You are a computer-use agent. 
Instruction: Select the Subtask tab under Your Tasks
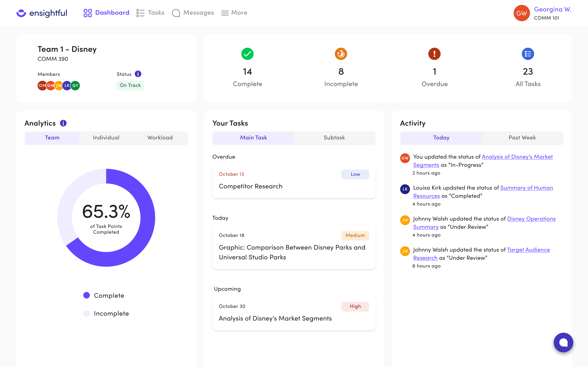coord(334,138)
